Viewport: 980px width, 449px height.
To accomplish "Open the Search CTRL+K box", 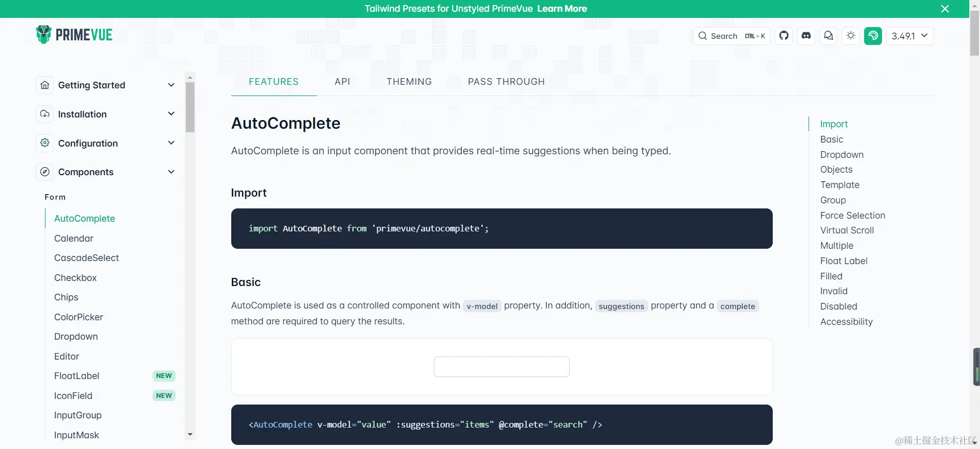I will (731, 36).
